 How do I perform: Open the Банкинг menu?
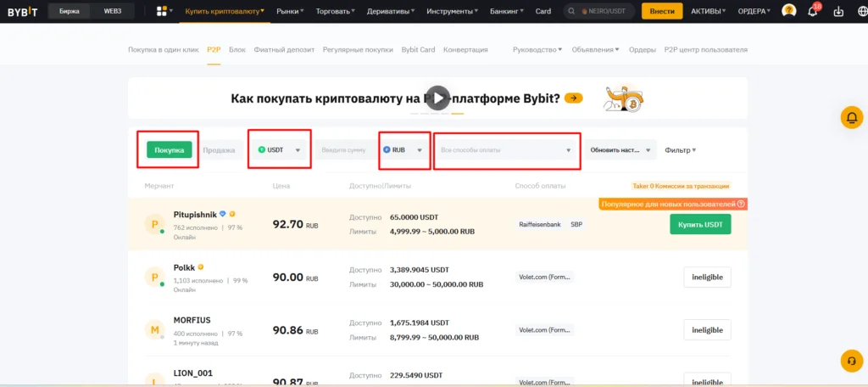pyautogui.click(x=507, y=11)
